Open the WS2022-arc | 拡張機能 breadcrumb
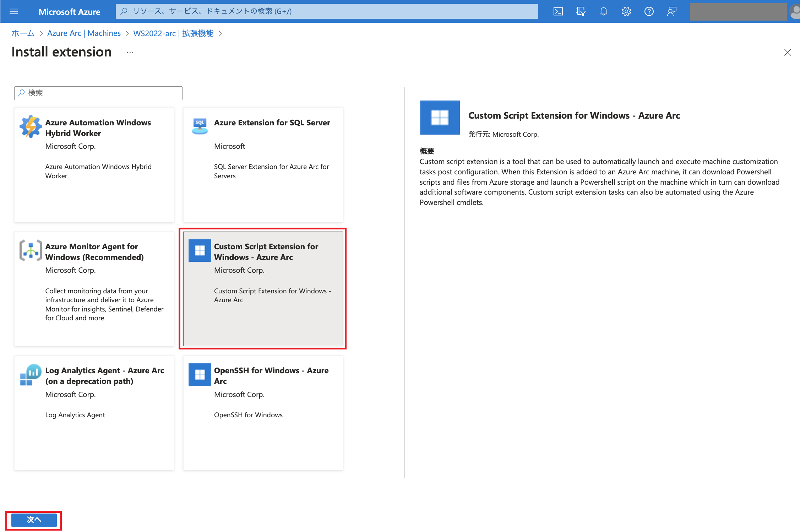 pyautogui.click(x=173, y=33)
